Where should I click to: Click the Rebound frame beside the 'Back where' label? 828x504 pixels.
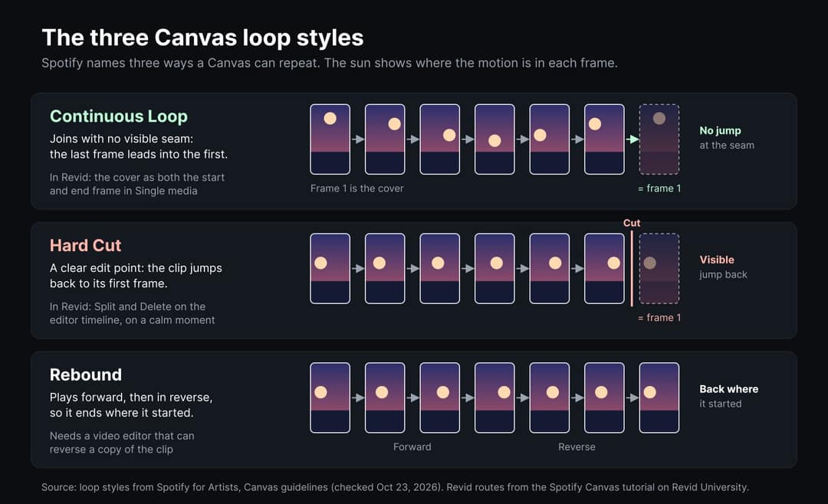coord(659,398)
